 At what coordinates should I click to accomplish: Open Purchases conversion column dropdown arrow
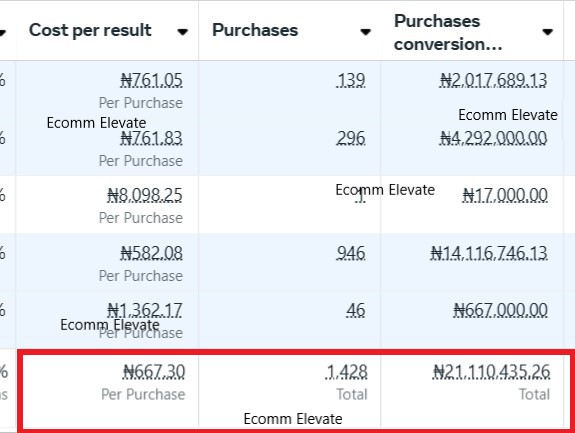pos(547,32)
